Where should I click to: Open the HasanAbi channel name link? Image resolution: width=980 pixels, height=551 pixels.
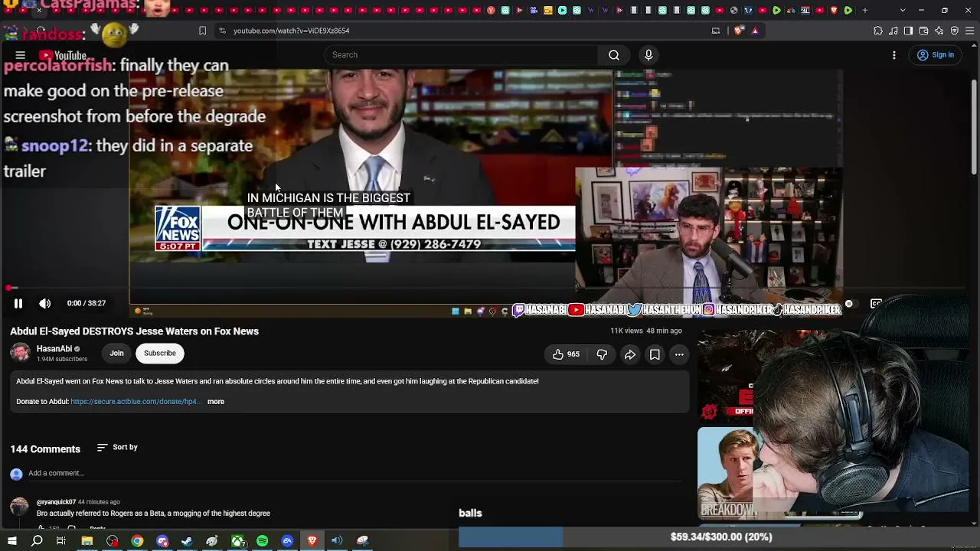[x=54, y=349]
